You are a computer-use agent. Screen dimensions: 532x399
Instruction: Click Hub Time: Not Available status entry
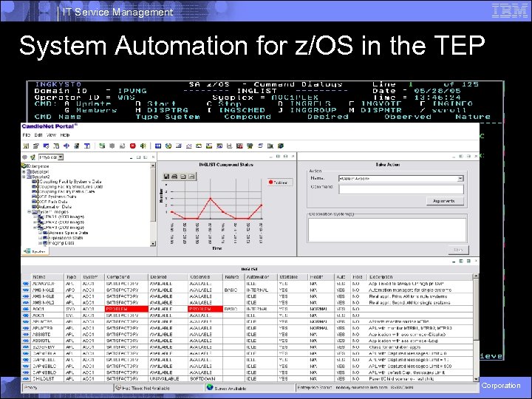[146, 388]
